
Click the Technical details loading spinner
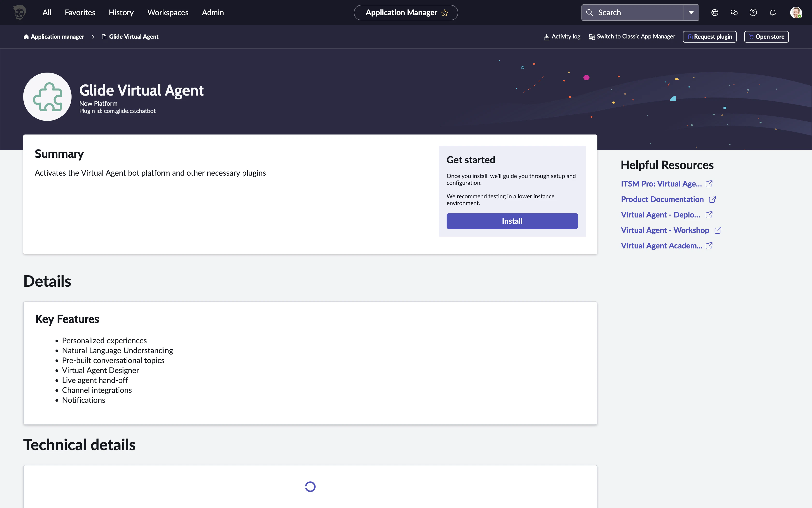coord(310,486)
